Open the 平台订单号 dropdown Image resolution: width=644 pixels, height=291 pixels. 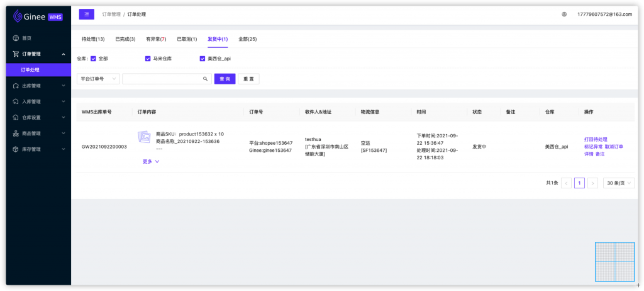[98, 79]
